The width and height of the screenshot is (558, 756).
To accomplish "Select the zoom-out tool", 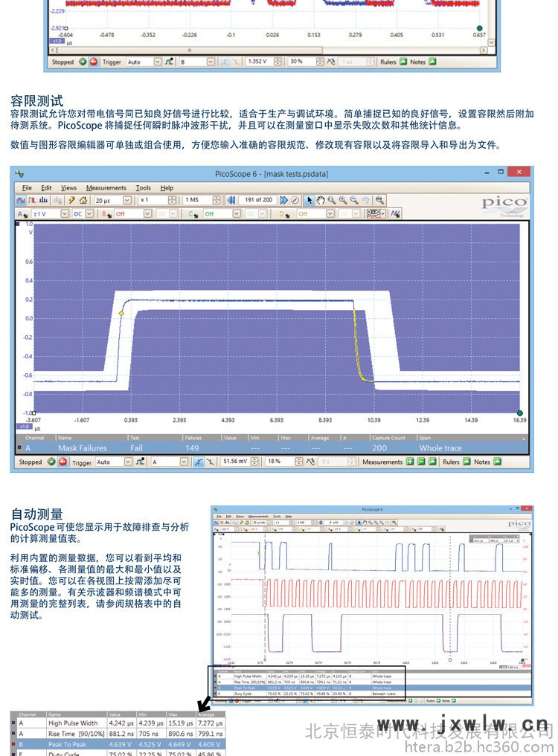I will coord(354,200).
